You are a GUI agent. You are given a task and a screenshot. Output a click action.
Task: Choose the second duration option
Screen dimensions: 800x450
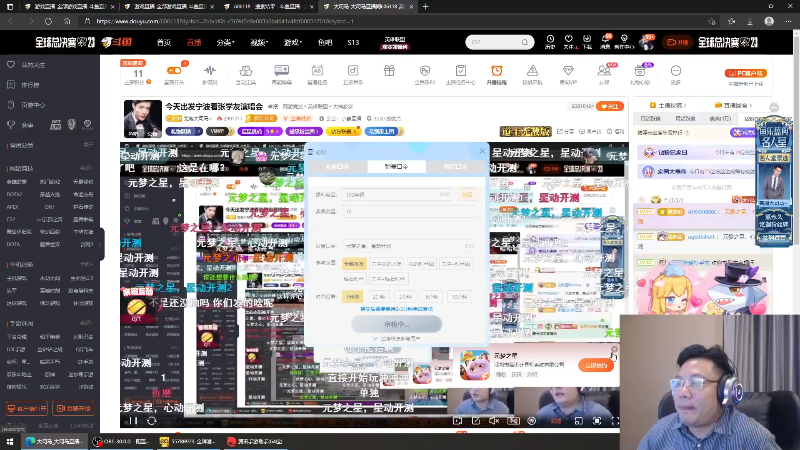pyautogui.click(x=379, y=297)
